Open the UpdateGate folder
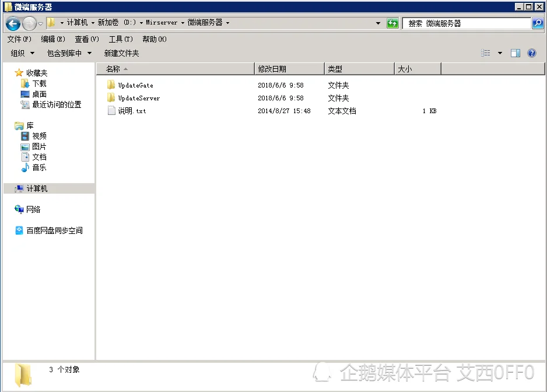This screenshot has height=392, width=547. tap(135, 85)
